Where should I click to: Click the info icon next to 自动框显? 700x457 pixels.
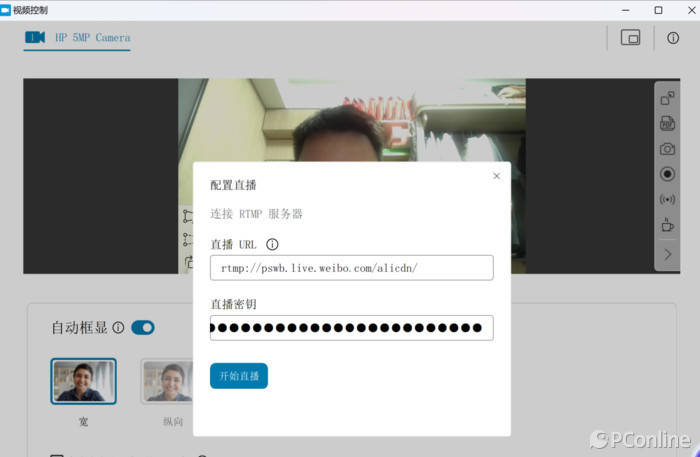tap(118, 327)
